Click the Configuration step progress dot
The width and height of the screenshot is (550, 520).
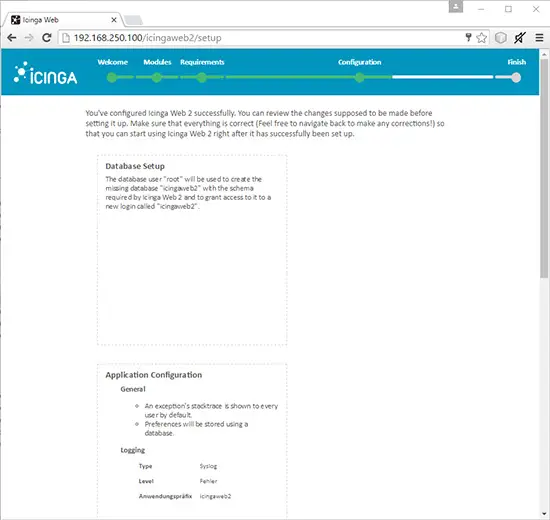tap(360, 78)
